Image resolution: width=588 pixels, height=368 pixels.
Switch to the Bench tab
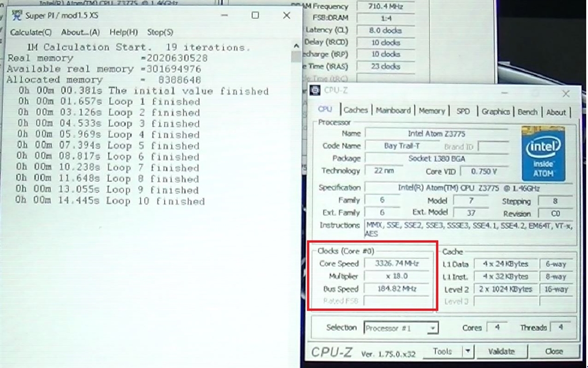(528, 112)
